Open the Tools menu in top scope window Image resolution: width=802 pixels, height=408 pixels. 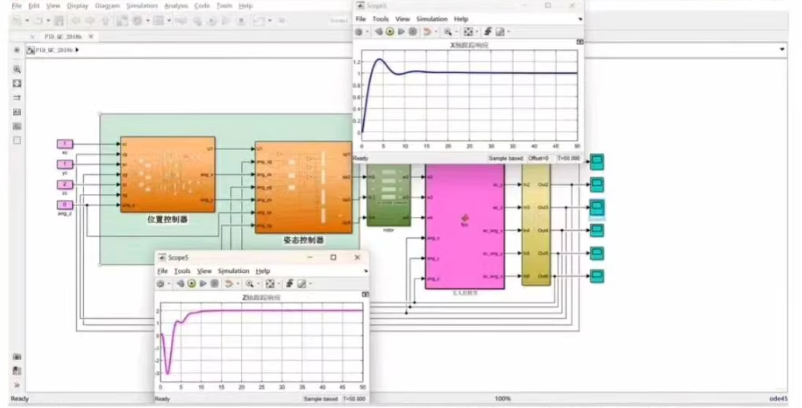(x=381, y=19)
